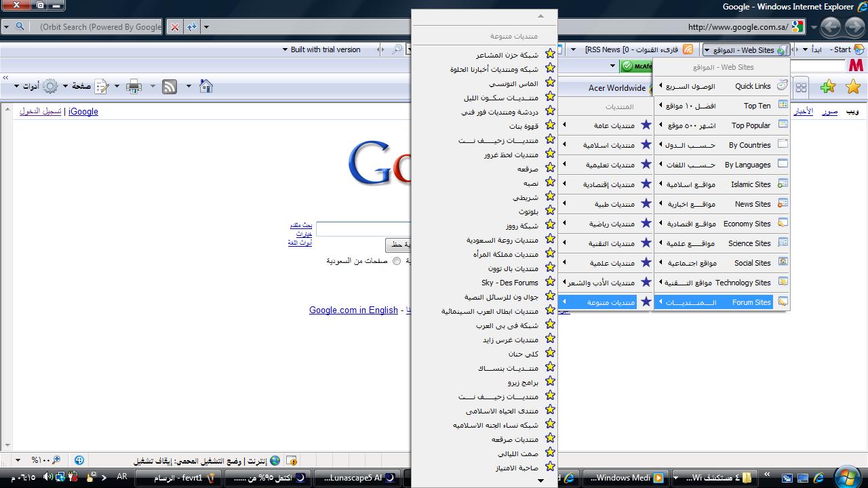The height and width of the screenshot is (488, 868).
Task: Switch to Lunascape5 taskbar button
Action: (357, 478)
